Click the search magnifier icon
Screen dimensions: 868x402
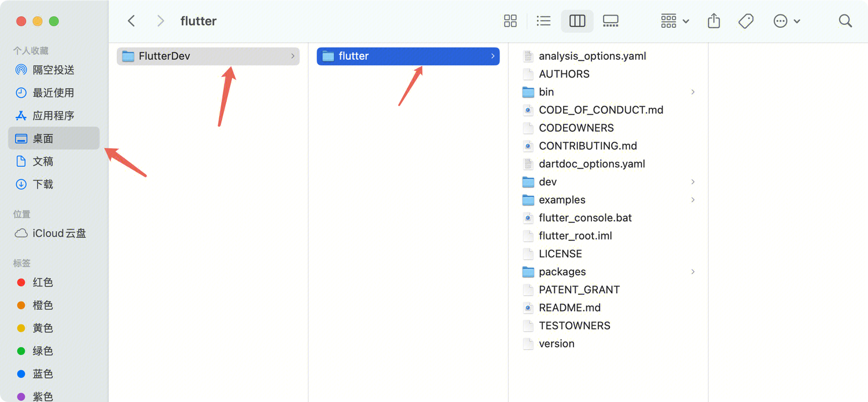tap(845, 21)
